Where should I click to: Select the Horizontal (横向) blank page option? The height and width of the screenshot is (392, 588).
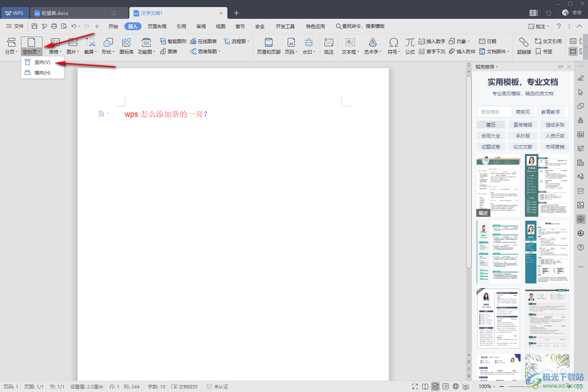(42, 73)
